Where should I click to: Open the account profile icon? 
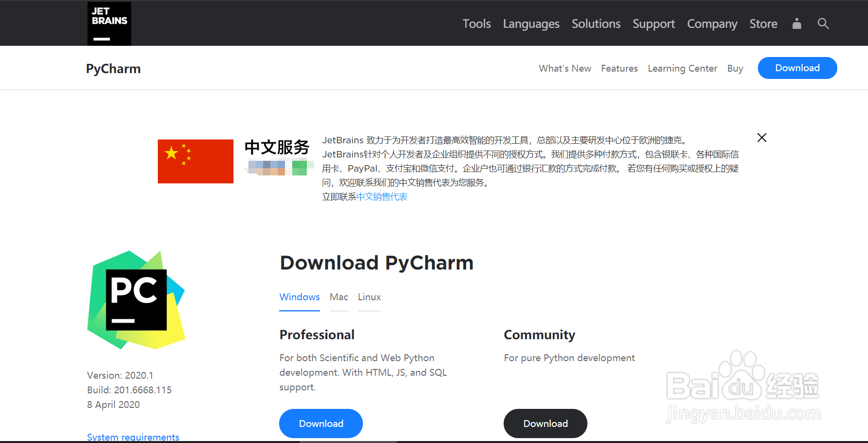(x=797, y=23)
